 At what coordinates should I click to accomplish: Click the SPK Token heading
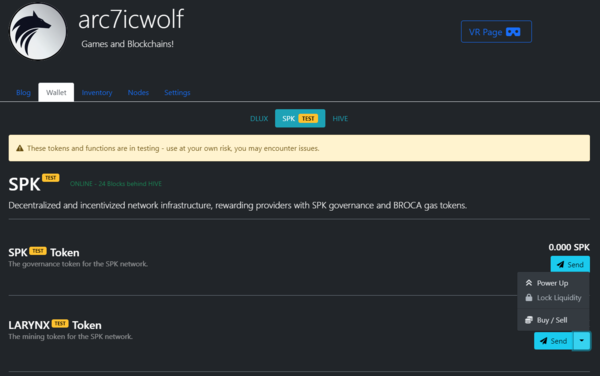click(44, 252)
